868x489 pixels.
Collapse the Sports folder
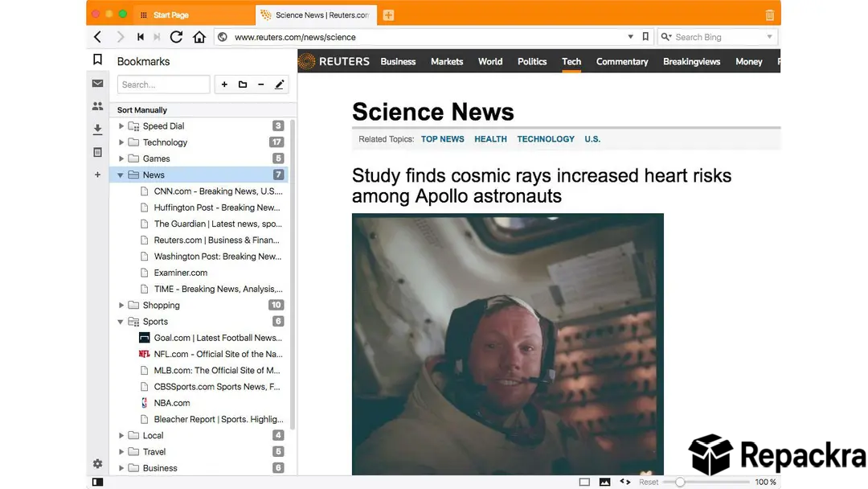(120, 322)
